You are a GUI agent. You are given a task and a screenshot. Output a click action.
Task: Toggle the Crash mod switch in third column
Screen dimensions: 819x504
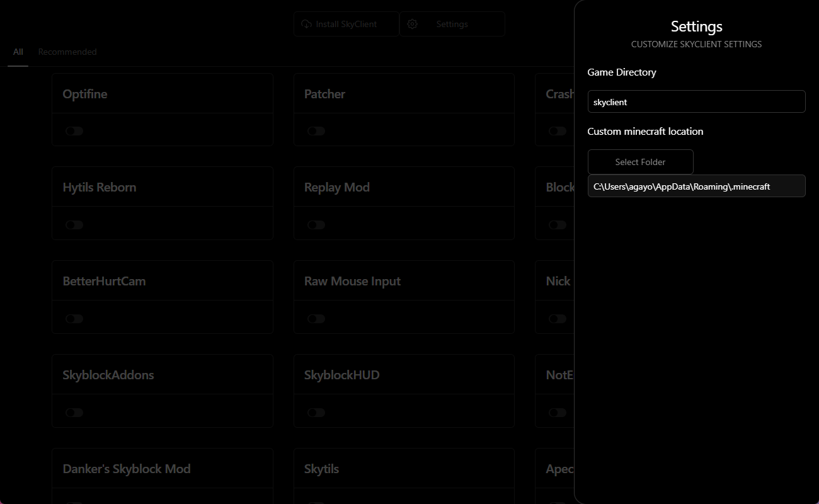pyautogui.click(x=558, y=131)
